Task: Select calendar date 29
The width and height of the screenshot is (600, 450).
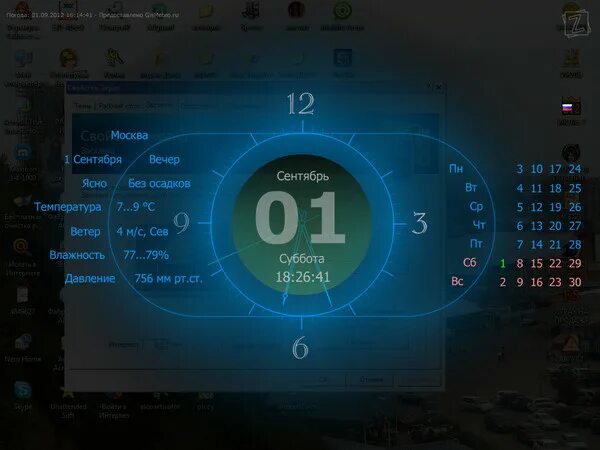Action: [575, 263]
